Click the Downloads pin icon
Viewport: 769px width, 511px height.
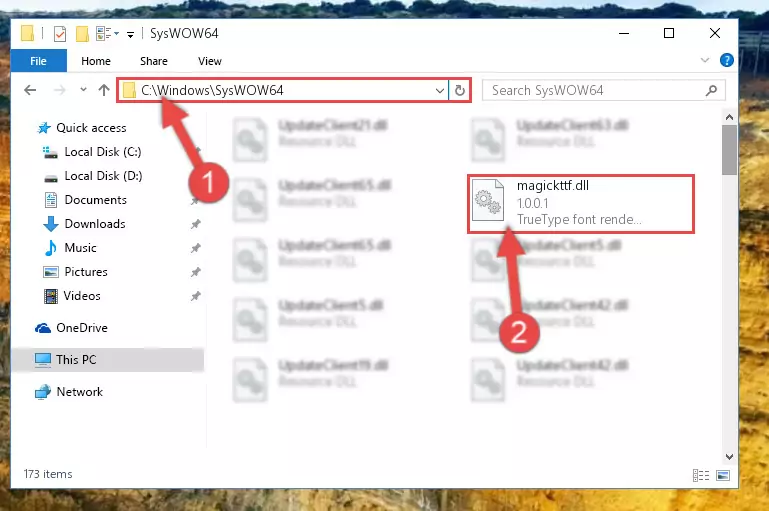pos(196,224)
